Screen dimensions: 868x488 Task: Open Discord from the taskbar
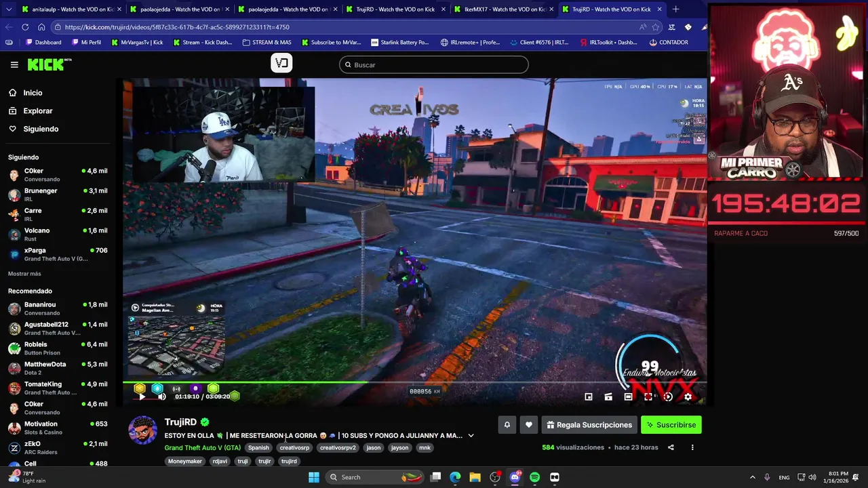pyautogui.click(x=515, y=477)
